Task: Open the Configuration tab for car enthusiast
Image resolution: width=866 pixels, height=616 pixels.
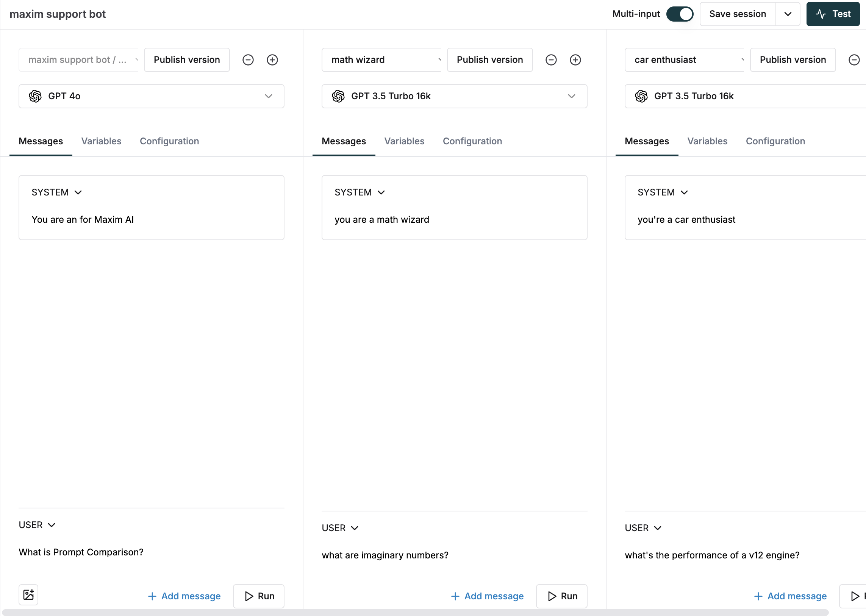Action: click(x=775, y=141)
